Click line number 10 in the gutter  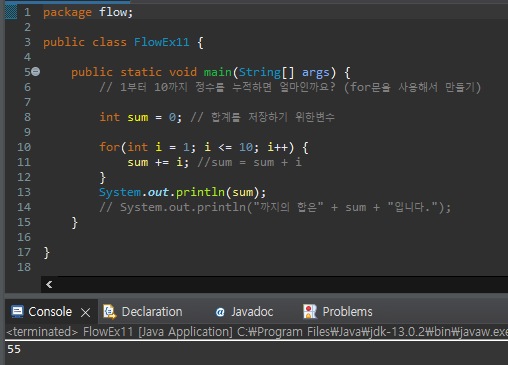(24, 147)
